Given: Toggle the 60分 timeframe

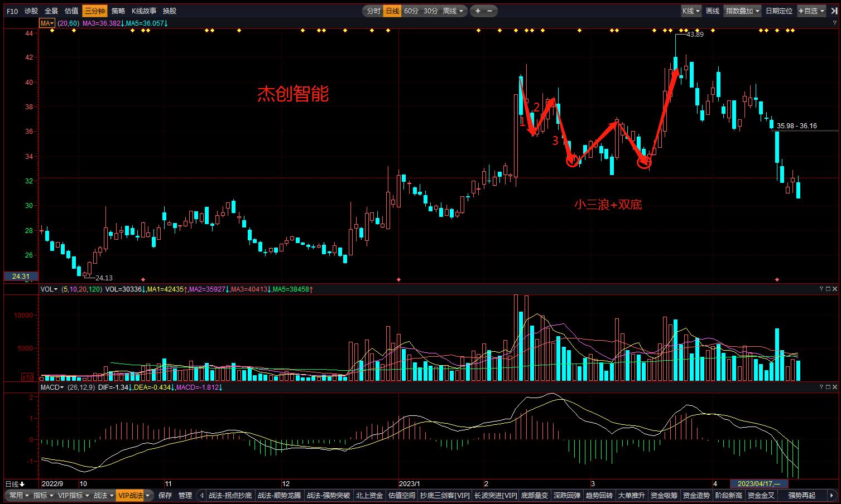Looking at the screenshot, I should [x=411, y=11].
